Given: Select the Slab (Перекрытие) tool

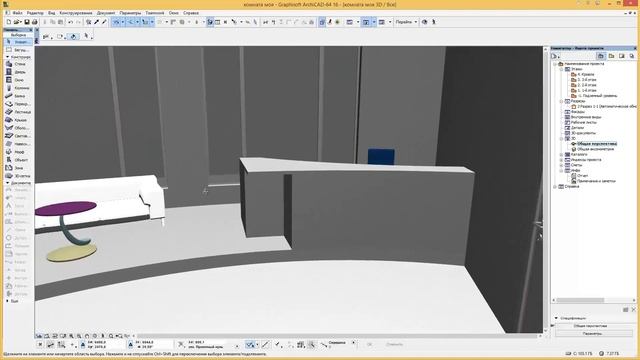Looking at the screenshot, I should click(x=18, y=104).
